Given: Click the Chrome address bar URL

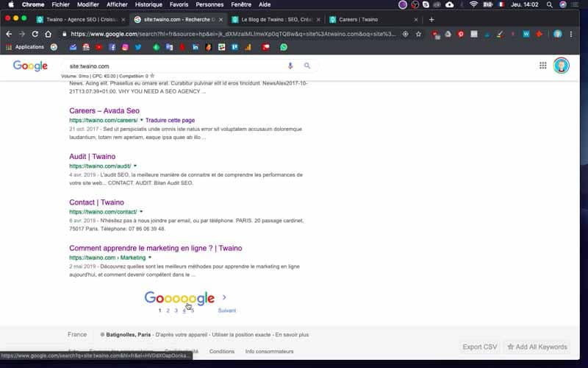Looking at the screenshot, I should coord(232,34).
